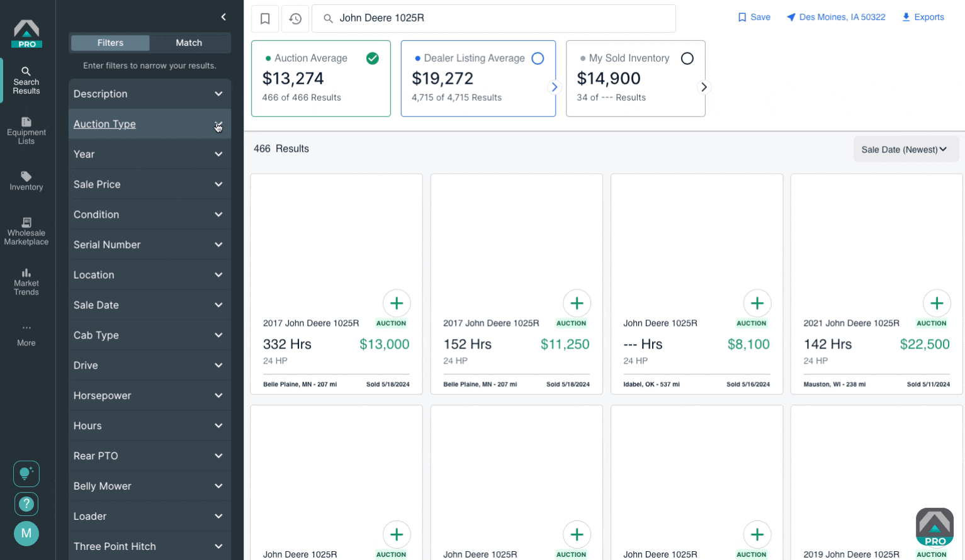The height and width of the screenshot is (560, 965).
Task: Open Search Results in the sidebar
Action: [x=26, y=81]
